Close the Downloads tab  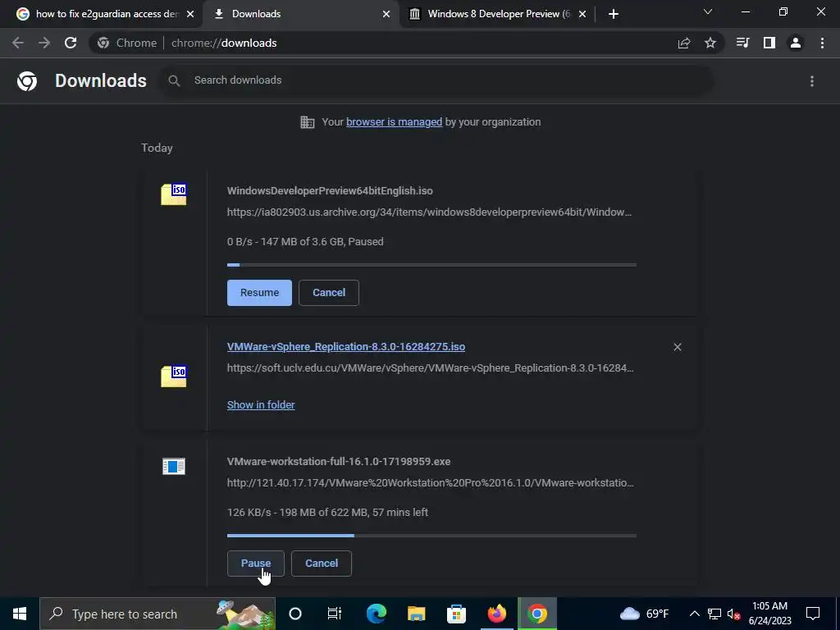[x=386, y=15]
